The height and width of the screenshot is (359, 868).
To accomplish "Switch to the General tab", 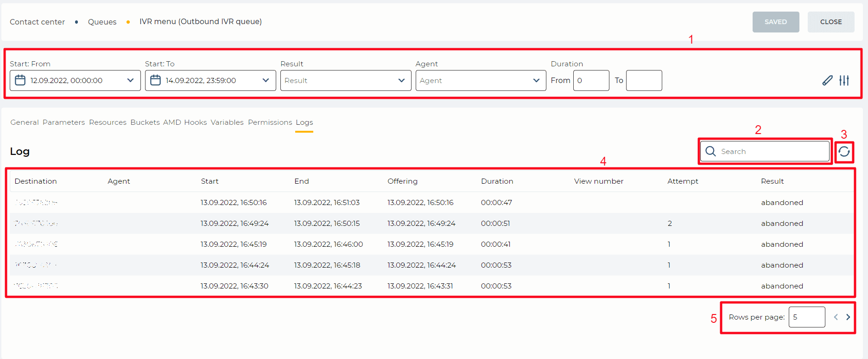I will [25, 122].
